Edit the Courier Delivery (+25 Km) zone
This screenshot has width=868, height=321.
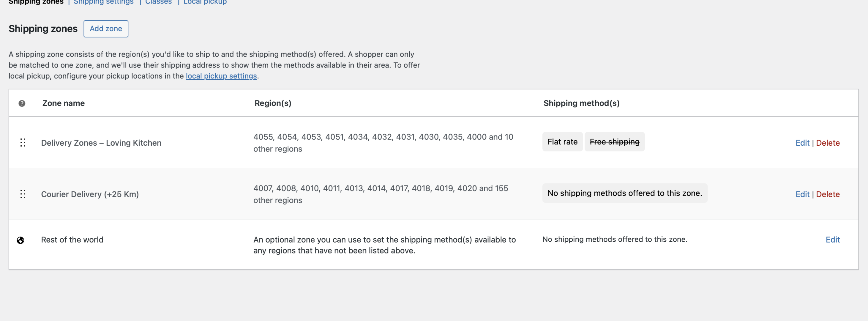pyautogui.click(x=802, y=194)
